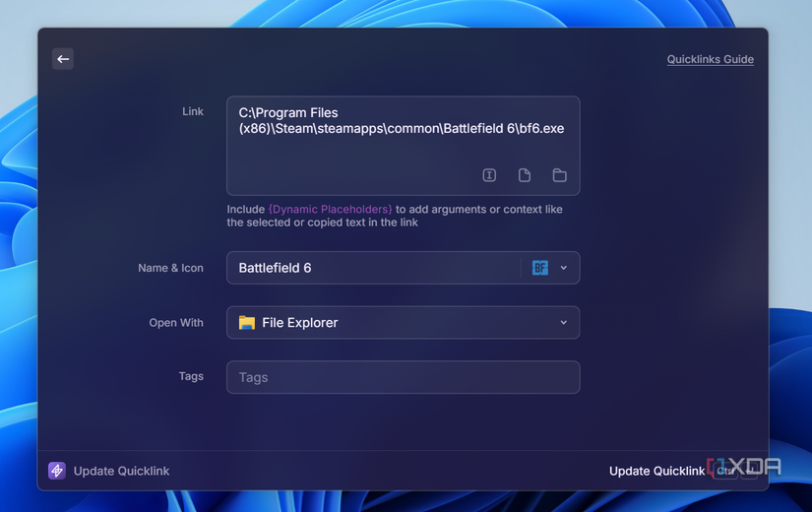Choose a file with the document icon
The image size is (812, 512).
coord(525,175)
